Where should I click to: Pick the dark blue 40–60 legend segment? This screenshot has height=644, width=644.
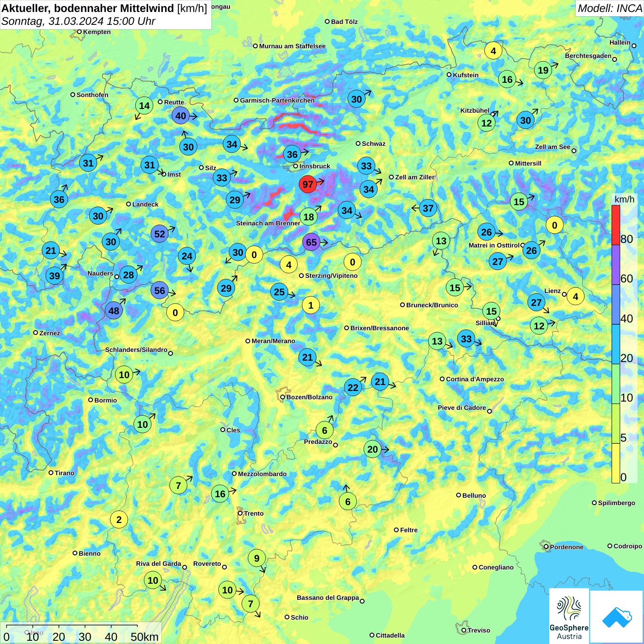(615, 305)
